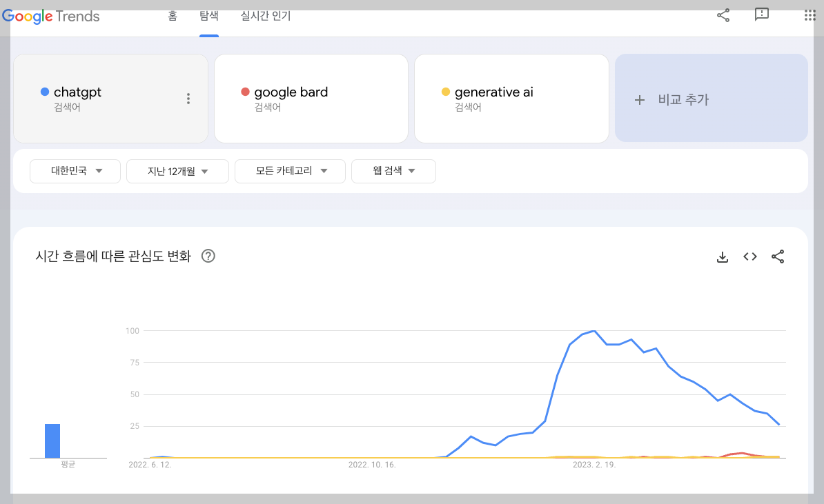Screen dimensions: 824x504
Task: Send feedback using the feedback icon
Action: click(761, 14)
